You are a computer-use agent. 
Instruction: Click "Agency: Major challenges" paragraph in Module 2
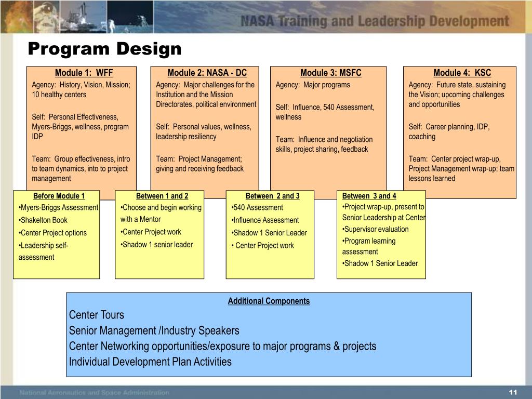click(x=206, y=95)
